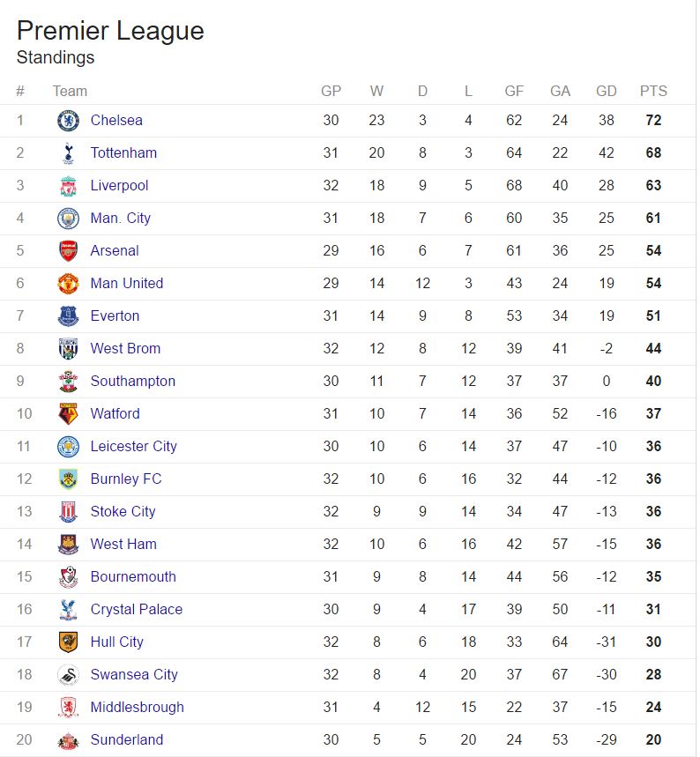Open the Bournemouth team link
700x757 pixels.
coord(133,576)
